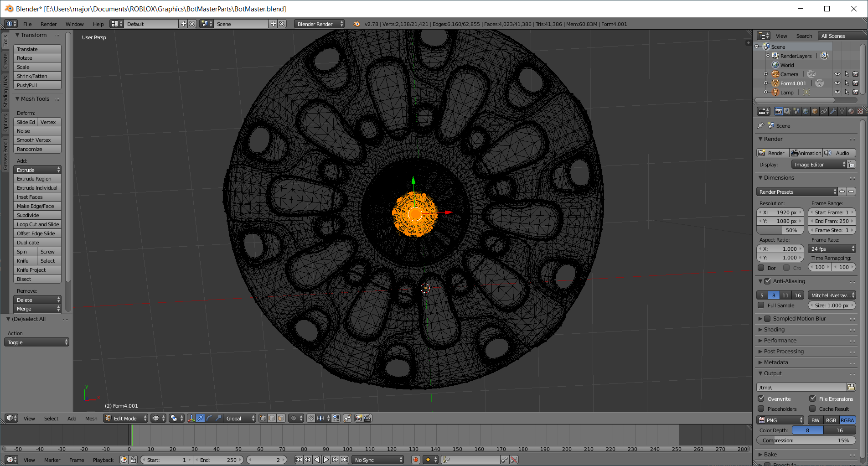
Task: Click the delete keyframes icon in timeline
Action: [x=514, y=460]
